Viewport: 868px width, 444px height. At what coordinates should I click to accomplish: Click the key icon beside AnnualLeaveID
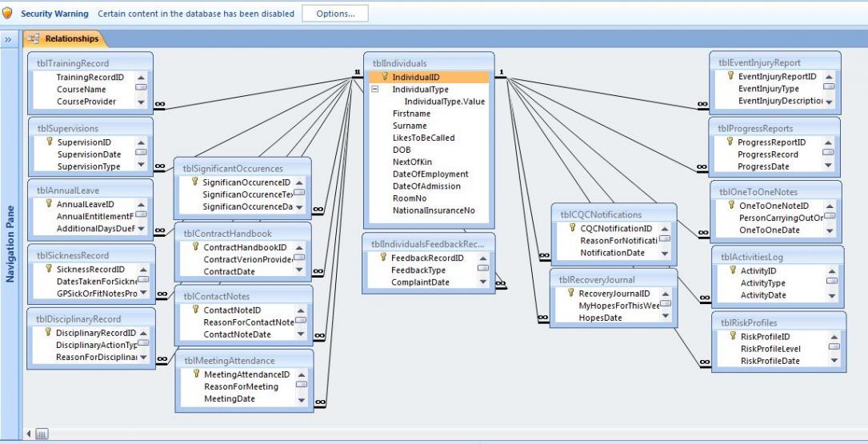pos(49,203)
